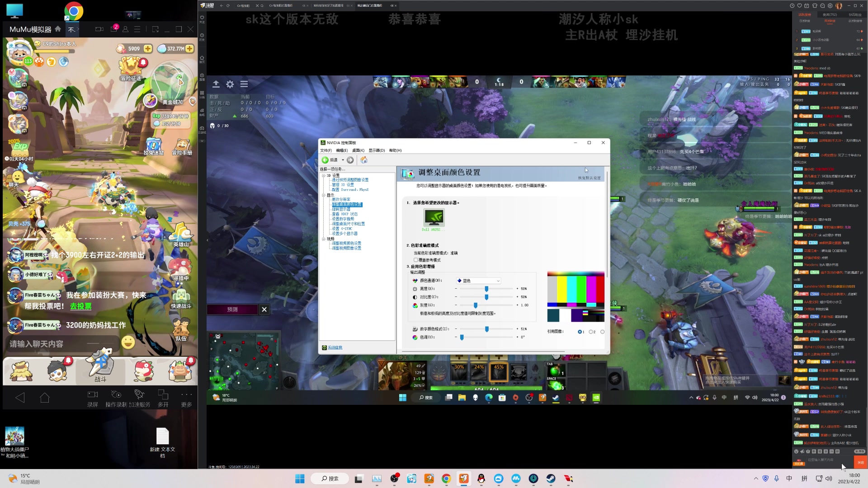868x488 pixels.
Task: Adjust the 对比度 contrast slider
Action: pos(486,297)
